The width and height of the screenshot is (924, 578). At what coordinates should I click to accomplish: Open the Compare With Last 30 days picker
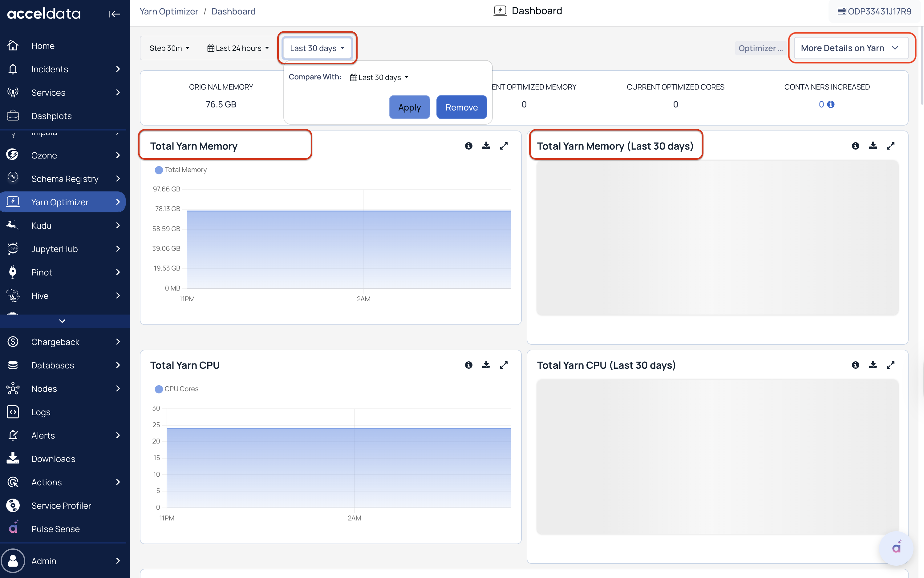point(379,77)
